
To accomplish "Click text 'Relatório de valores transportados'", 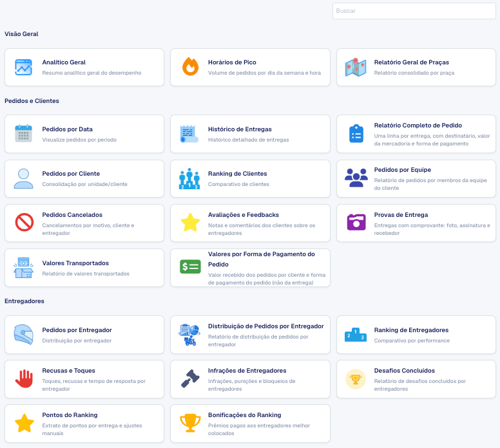I will (x=86, y=274).
